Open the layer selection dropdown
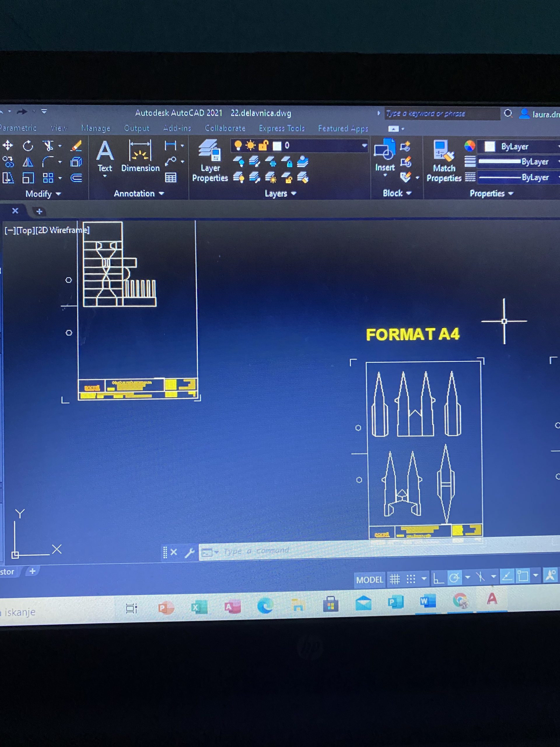The width and height of the screenshot is (560, 747). tap(300, 146)
